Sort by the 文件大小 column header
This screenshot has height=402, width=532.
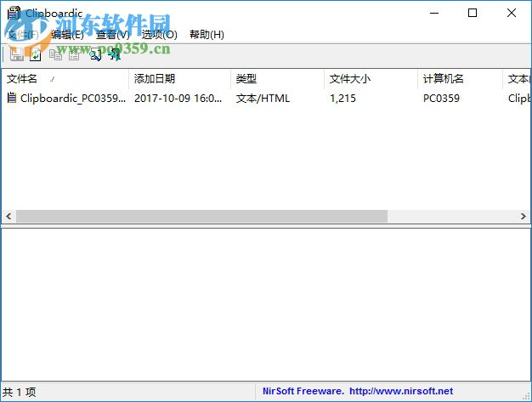pyautogui.click(x=371, y=79)
